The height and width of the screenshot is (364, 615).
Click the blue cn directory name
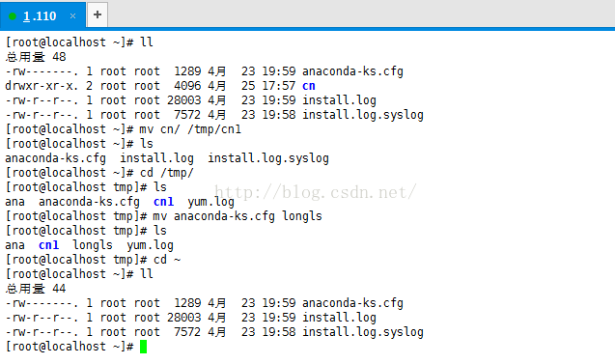309,86
